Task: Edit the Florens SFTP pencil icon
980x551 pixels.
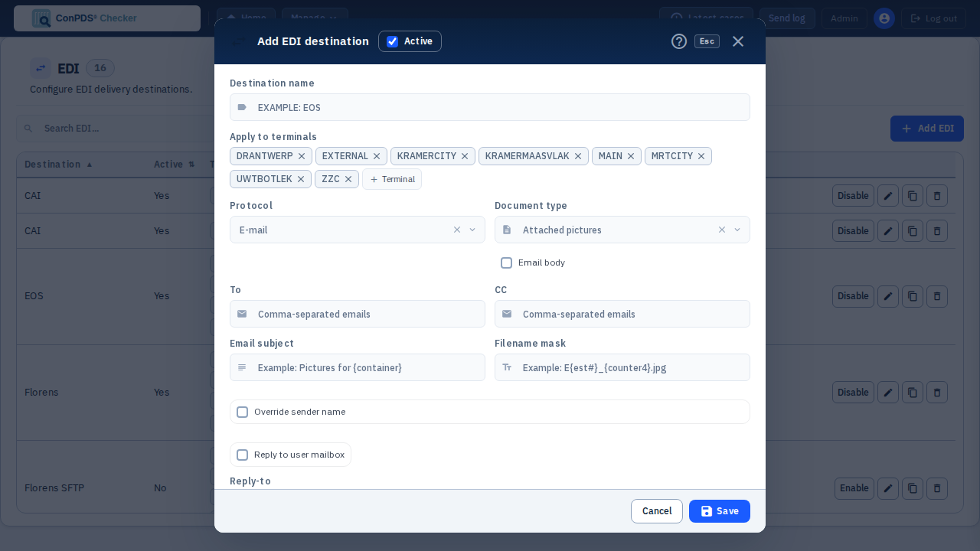Action: tap(888, 488)
